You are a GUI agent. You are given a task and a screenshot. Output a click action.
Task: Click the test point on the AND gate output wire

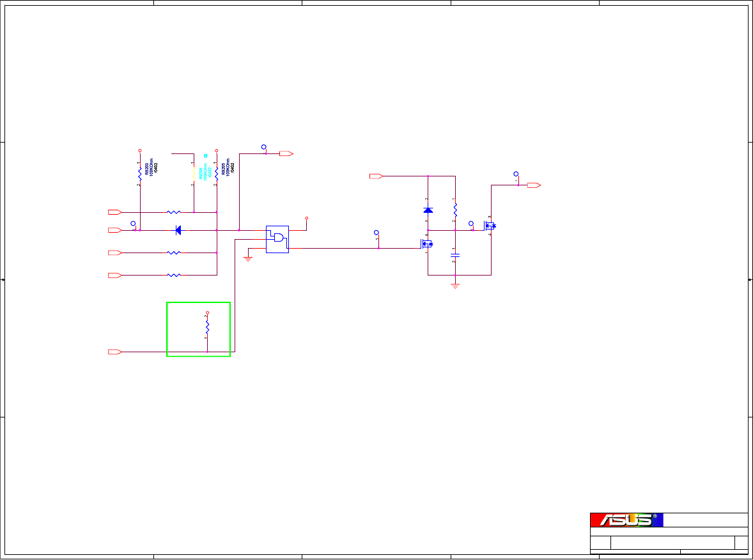pos(376,233)
